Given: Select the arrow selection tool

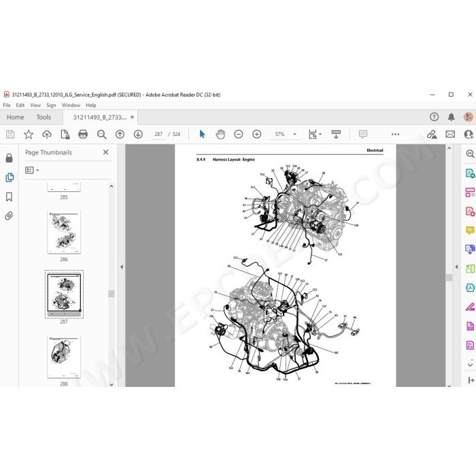Looking at the screenshot, I should click(x=202, y=134).
